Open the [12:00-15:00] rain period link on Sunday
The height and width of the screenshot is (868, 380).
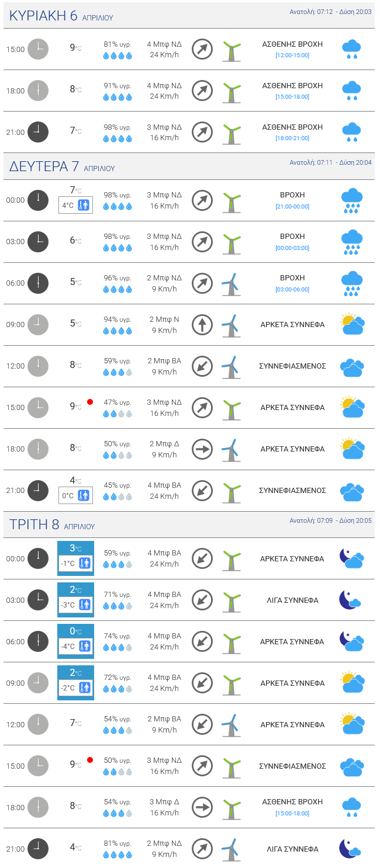point(292,55)
